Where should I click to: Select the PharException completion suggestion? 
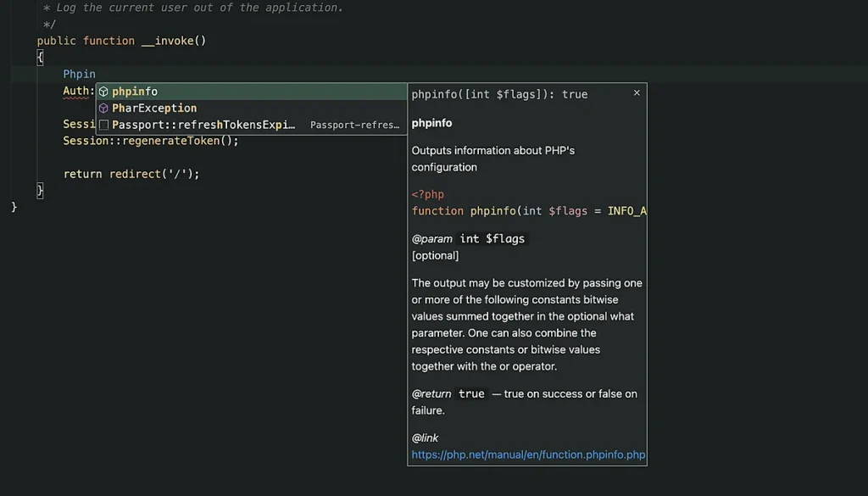tap(155, 108)
